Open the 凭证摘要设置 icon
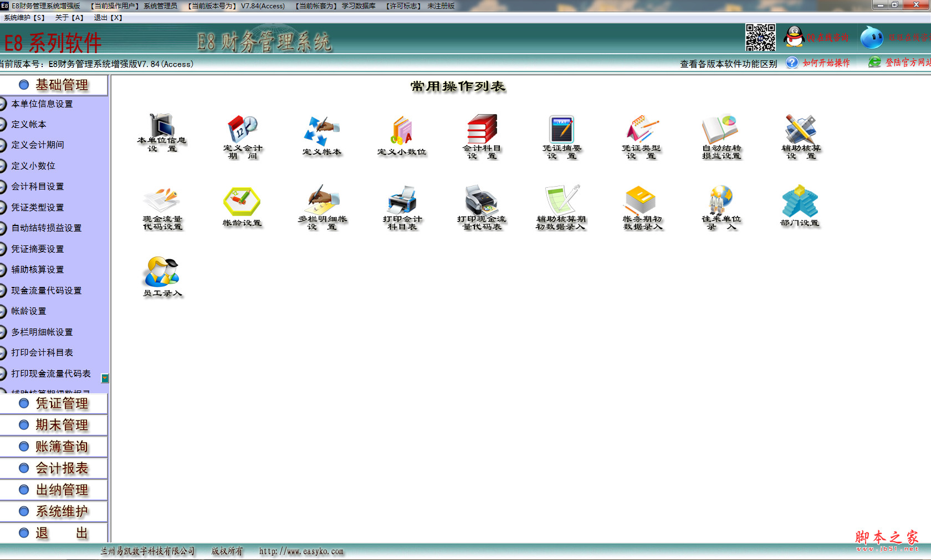 click(561, 137)
